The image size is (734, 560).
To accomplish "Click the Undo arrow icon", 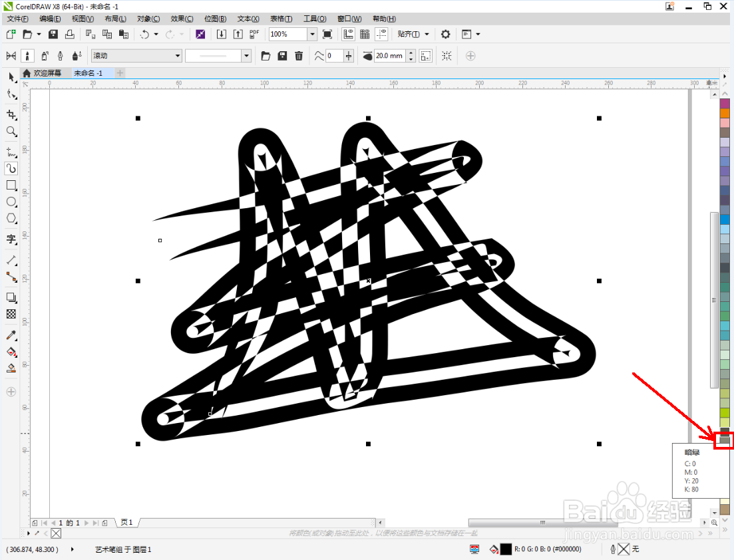I will coord(144,34).
